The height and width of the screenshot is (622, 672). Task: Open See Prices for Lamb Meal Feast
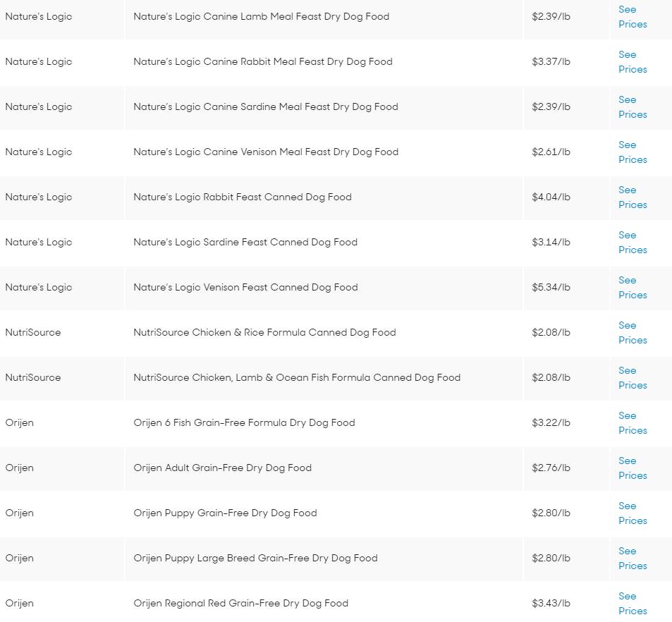point(633,17)
